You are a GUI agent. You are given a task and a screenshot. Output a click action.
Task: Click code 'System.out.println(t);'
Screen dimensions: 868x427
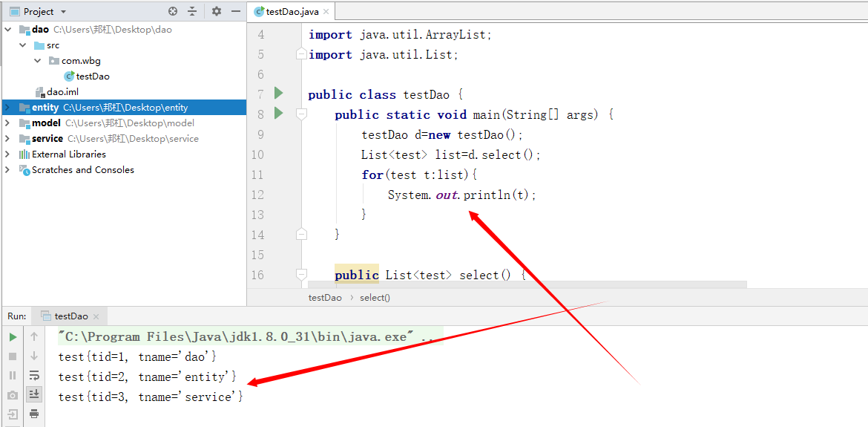click(x=462, y=195)
